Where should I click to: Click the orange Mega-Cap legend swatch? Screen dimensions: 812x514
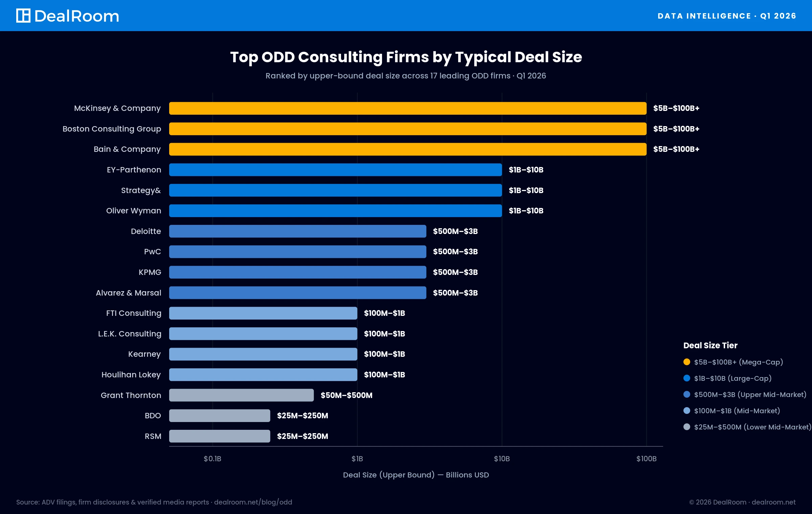click(687, 362)
